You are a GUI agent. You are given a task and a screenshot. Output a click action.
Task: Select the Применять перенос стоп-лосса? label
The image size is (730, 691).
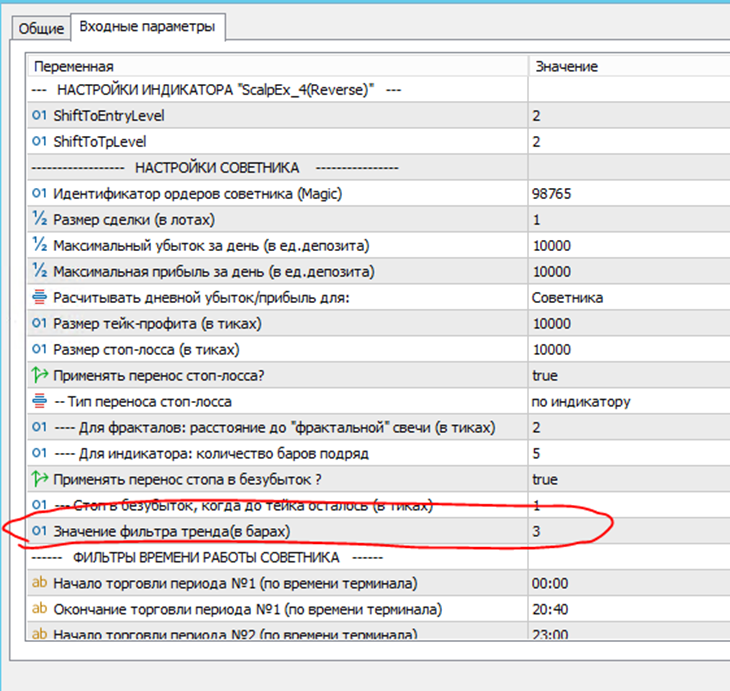coord(158,376)
